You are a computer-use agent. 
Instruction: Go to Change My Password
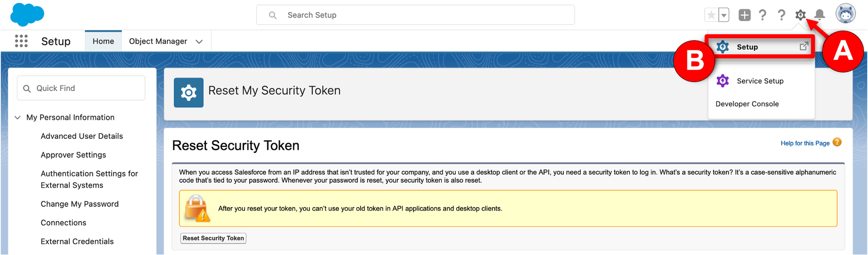point(79,204)
